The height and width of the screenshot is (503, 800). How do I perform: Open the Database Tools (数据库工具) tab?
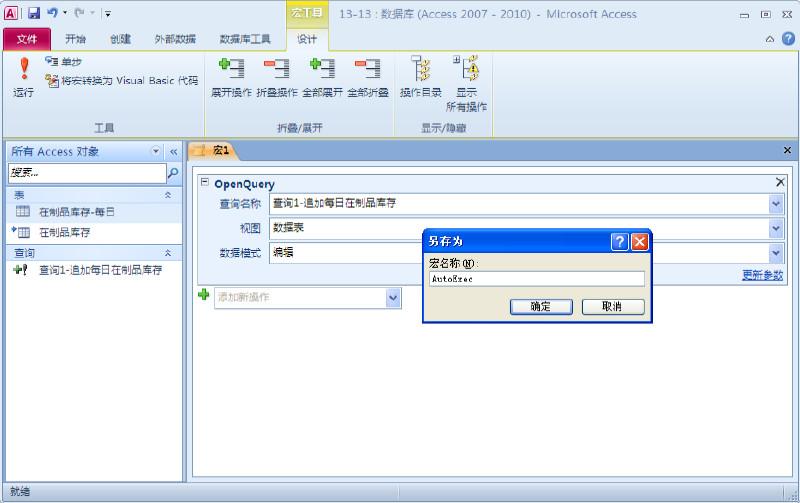click(x=245, y=39)
